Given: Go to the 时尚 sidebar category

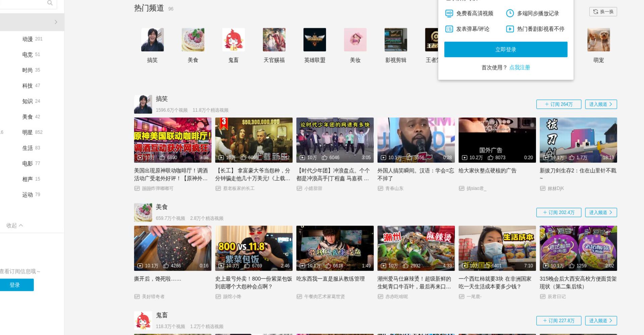Looking at the screenshot, I should coord(31,70).
